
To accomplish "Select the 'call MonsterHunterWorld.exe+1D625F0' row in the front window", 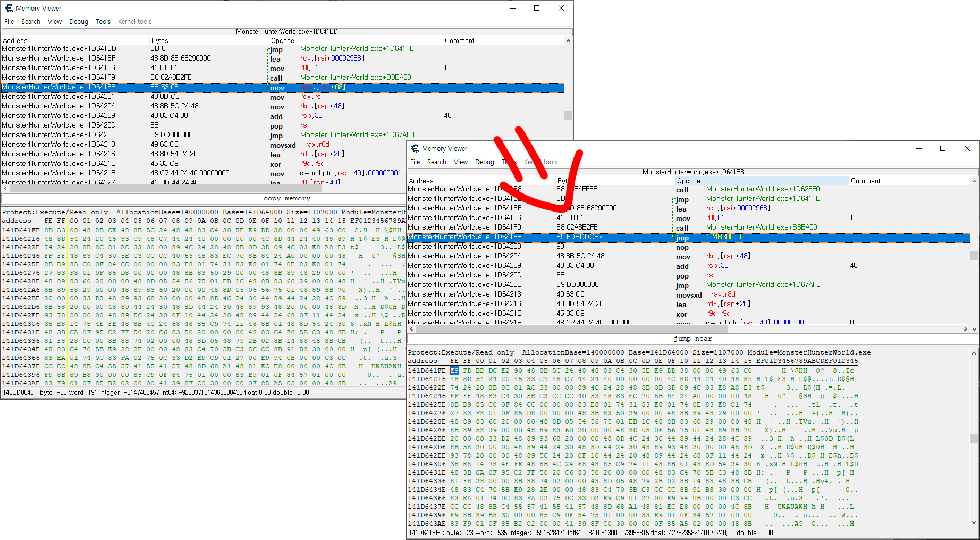I will point(688,189).
